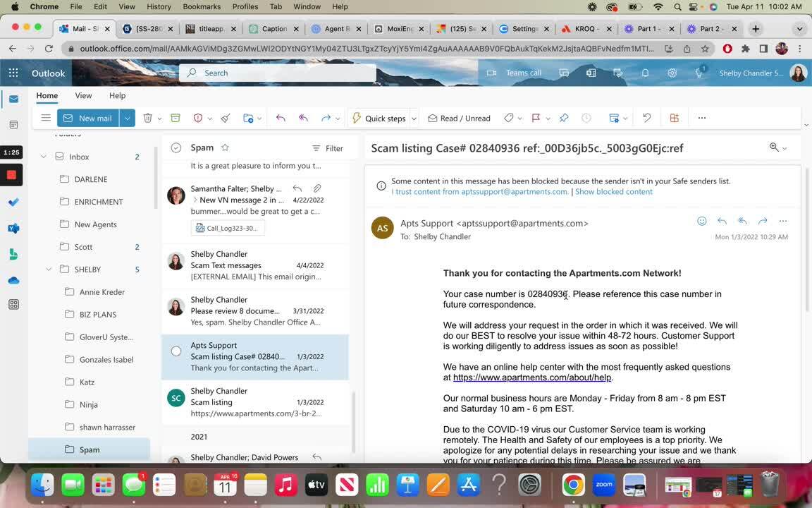Click the Archive icon in toolbar
Image resolution: width=812 pixels, height=508 pixels.
click(x=176, y=119)
